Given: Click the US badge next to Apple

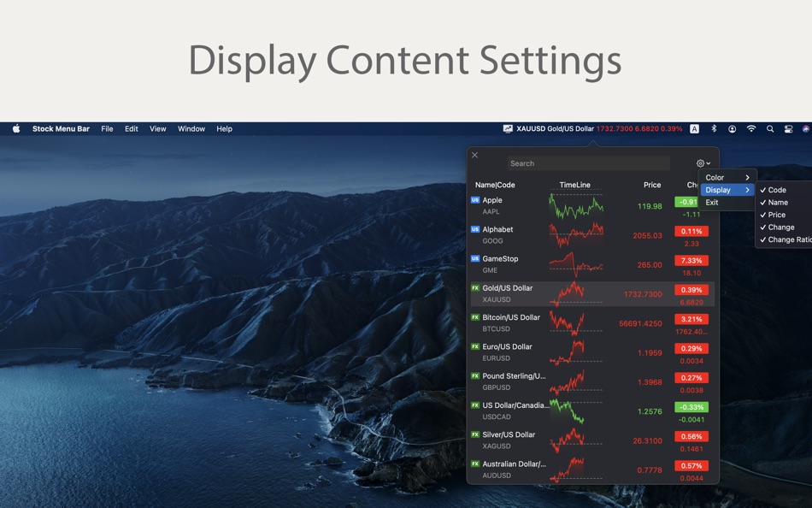Looking at the screenshot, I should 475,199.
